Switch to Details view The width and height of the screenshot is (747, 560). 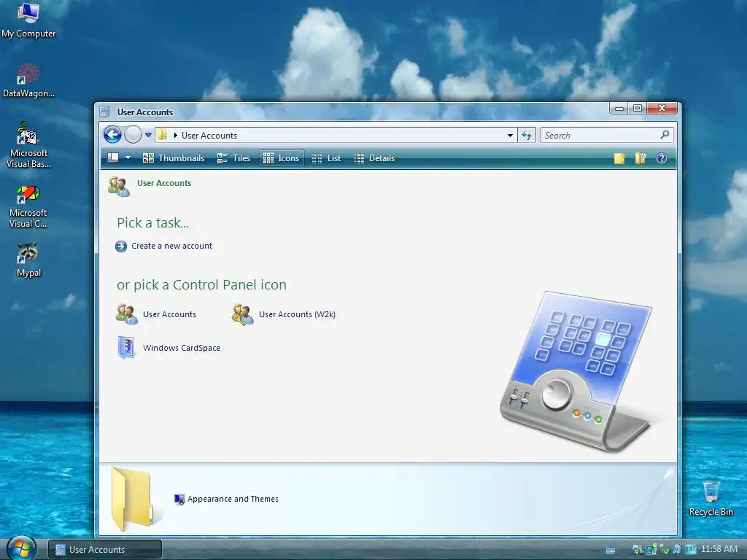click(x=375, y=158)
